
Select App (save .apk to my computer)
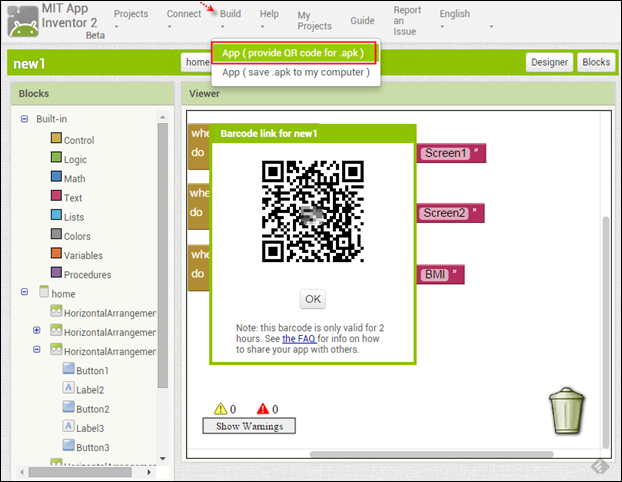(296, 73)
